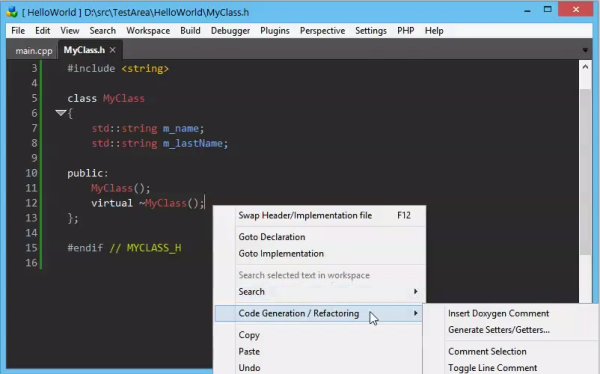This screenshot has width=600, height=374.
Task: Click the <string> include text
Action: 145,69
